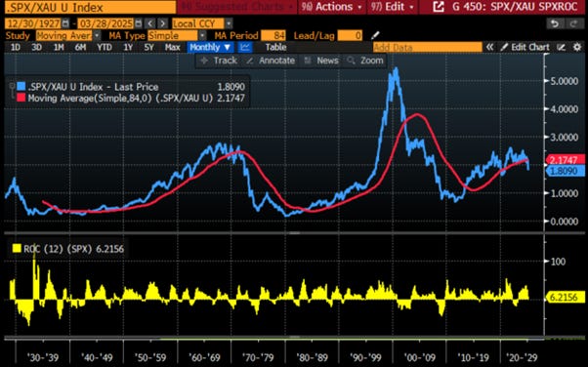Image resolution: width=588 pixels, height=367 pixels.
Task: Select the 6M range tab
Action: coord(80,47)
